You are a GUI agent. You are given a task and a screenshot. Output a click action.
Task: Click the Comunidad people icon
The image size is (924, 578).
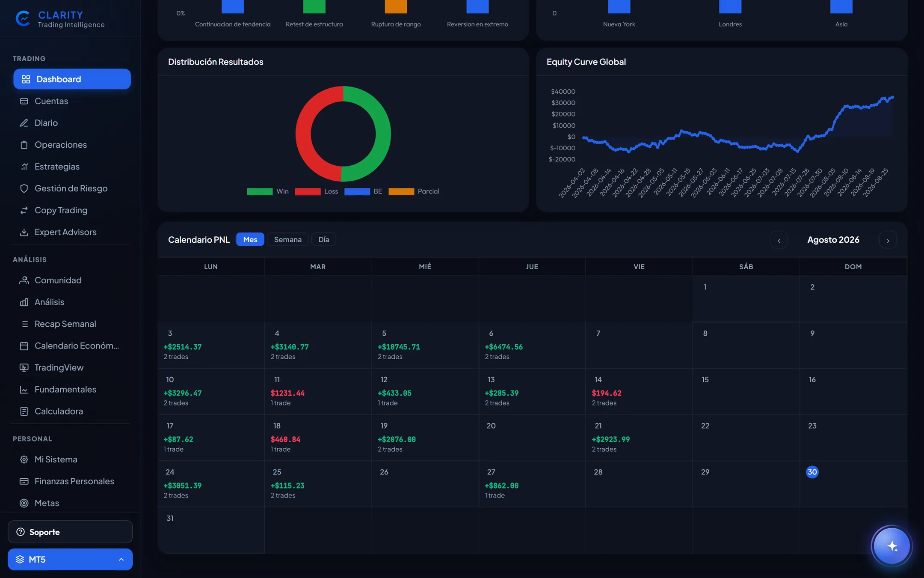click(x=24, y=280)
